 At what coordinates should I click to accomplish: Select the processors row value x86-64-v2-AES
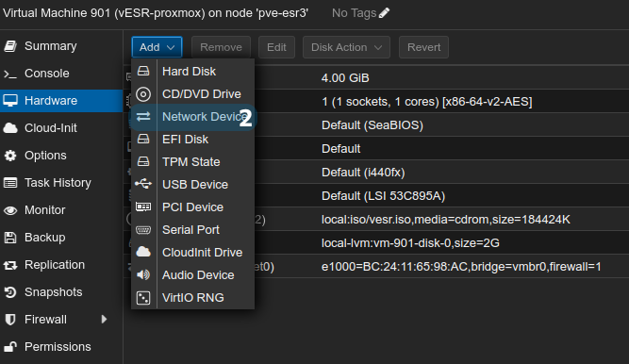click(427, 102)
